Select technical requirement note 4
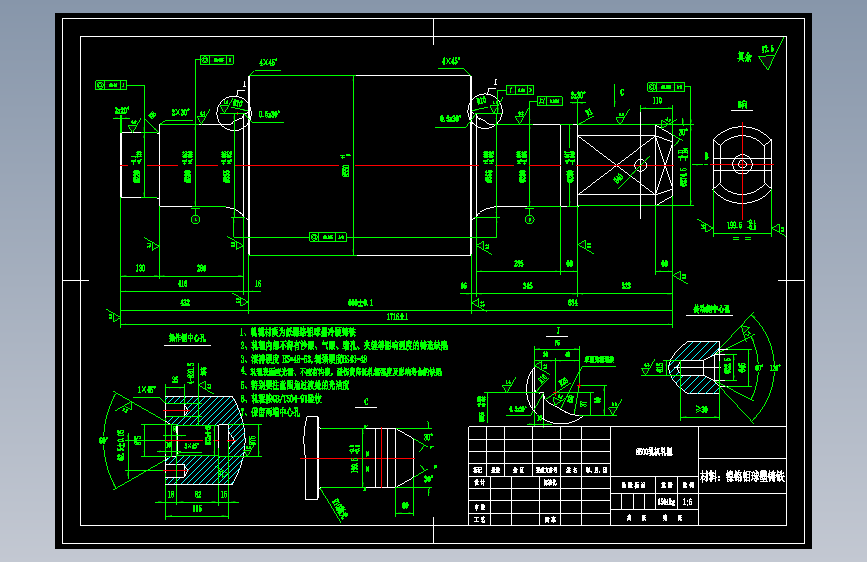Image resolution: width=867 pixels, height=562 pixels. point(341,372)
